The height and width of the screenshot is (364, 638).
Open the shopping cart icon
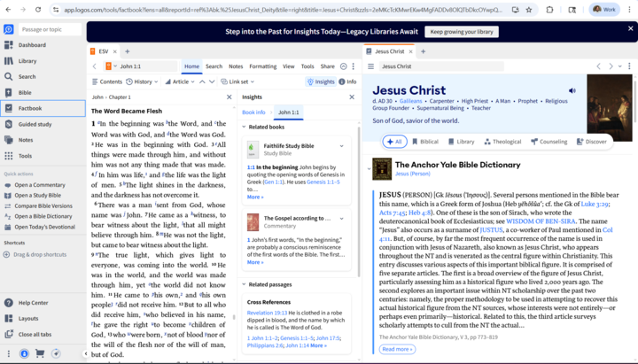tap(40, 353)
